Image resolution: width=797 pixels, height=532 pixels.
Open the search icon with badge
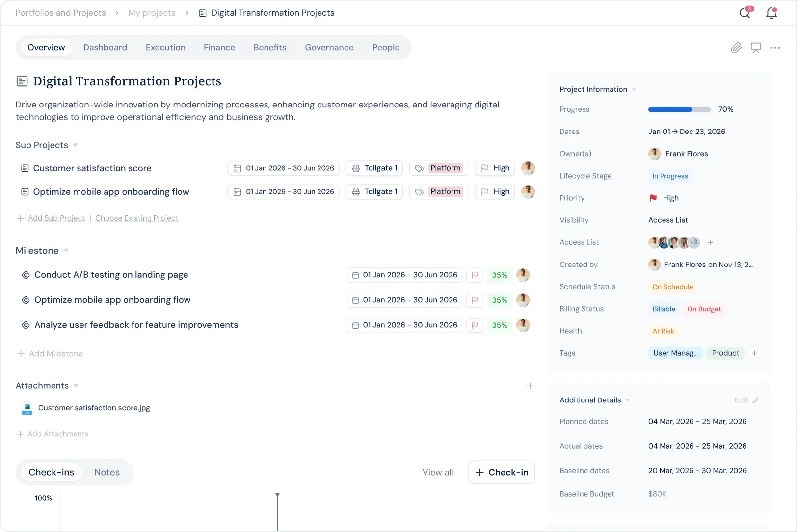745,13
